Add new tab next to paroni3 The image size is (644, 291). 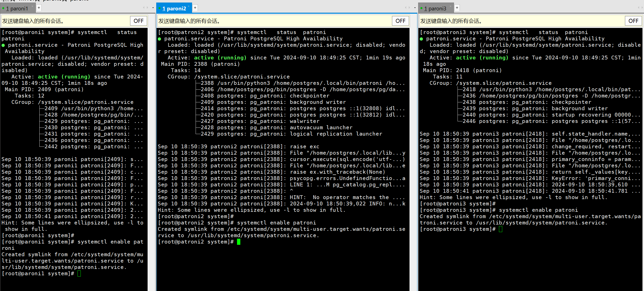pyautogui.click(x=457, y=8)
